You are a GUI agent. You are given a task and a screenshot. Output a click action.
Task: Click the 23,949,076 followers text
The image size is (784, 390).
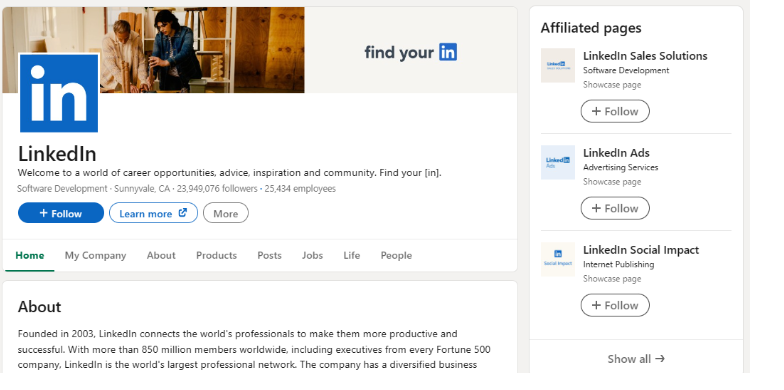[217, 188]
